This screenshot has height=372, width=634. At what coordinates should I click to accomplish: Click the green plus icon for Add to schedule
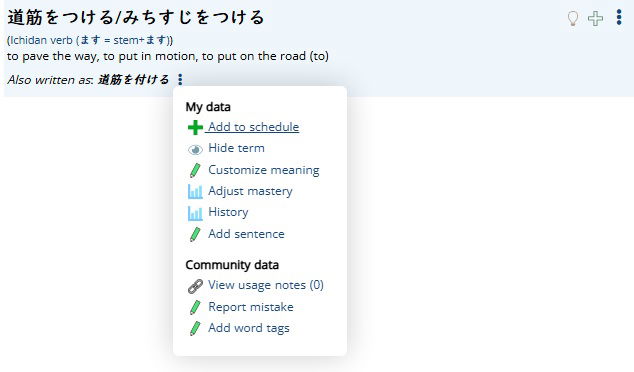(x=195, y=127)
